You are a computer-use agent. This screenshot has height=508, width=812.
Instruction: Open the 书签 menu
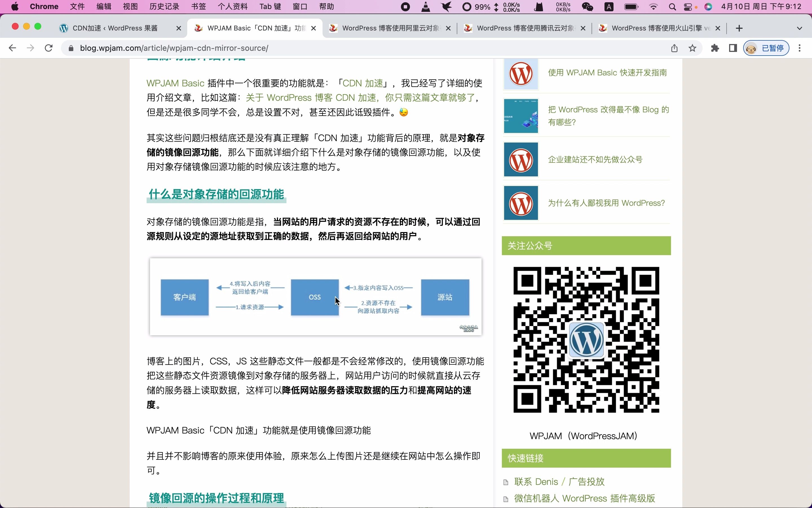(x=198, y=7)
